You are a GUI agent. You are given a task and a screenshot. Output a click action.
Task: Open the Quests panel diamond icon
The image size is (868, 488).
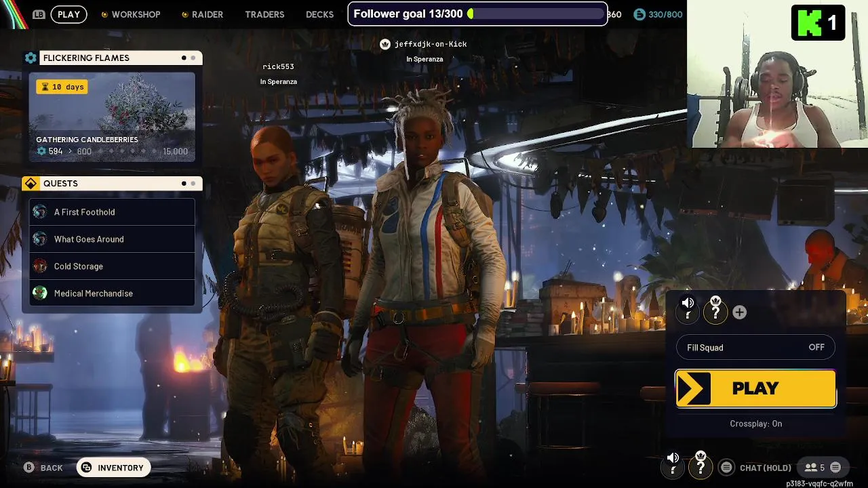[x=31, y=184]
